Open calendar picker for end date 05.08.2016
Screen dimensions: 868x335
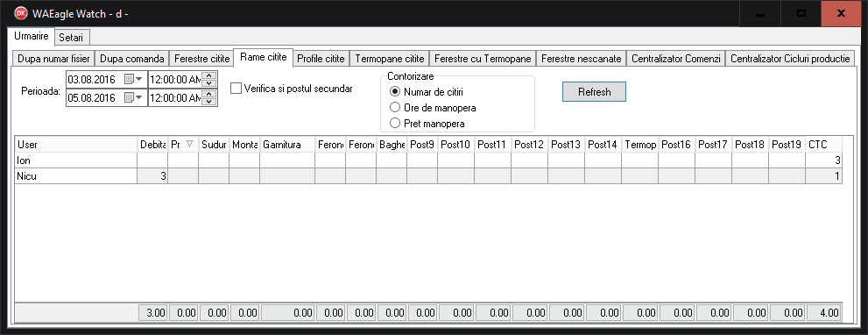pos(133,97)
